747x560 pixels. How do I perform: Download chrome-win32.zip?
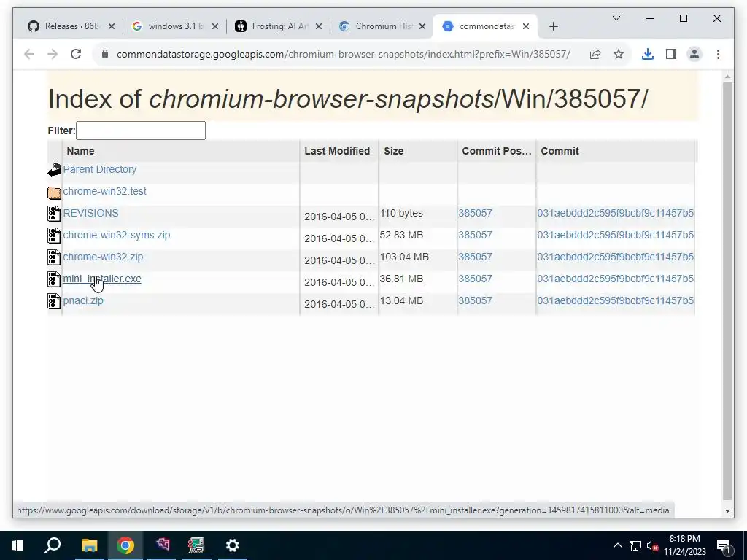click(x=103, y=257)
